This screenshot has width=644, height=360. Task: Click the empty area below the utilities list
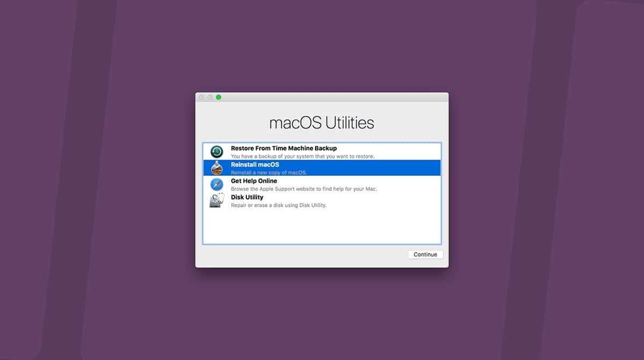point(322,227)
